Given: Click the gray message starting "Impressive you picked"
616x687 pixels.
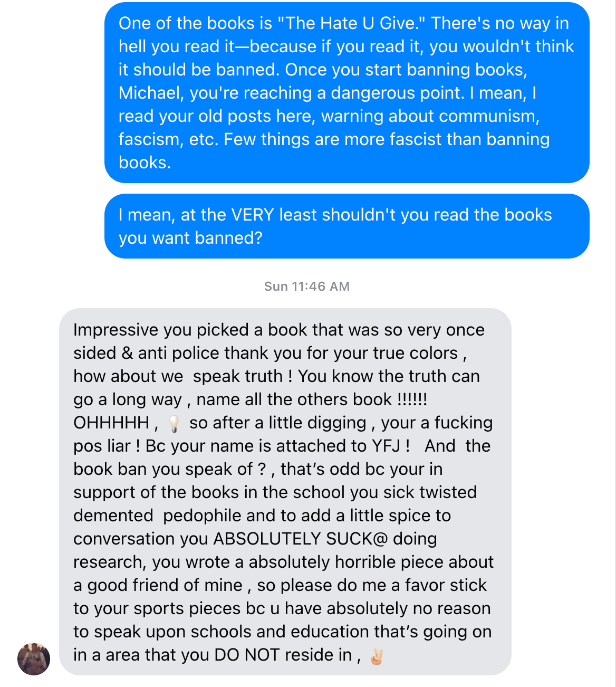Looking at the screenshot, I should (285, 492).
